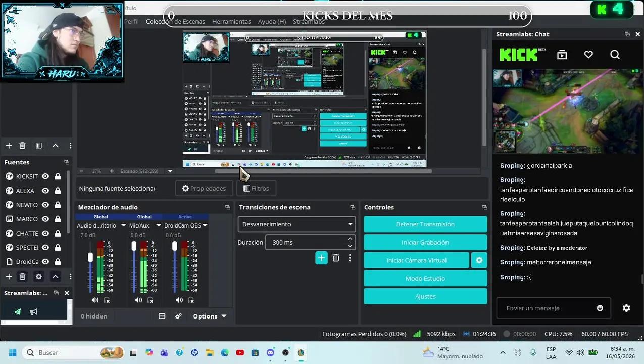Open Perfil menu
Viewport: 644px width, 364px height.
tap(131, 21)
